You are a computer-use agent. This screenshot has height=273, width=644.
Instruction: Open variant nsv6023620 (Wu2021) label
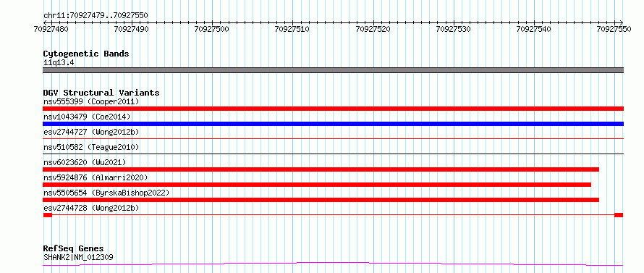[85, 162]
